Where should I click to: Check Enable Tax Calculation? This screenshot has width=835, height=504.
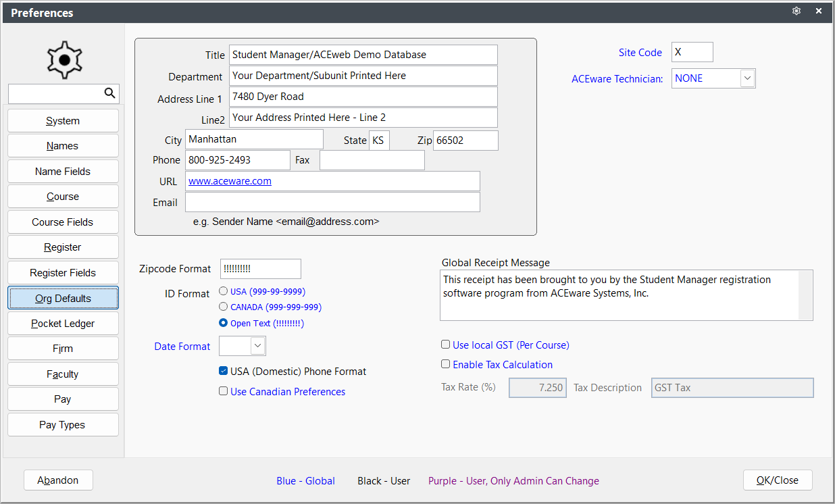click(445, 364)
